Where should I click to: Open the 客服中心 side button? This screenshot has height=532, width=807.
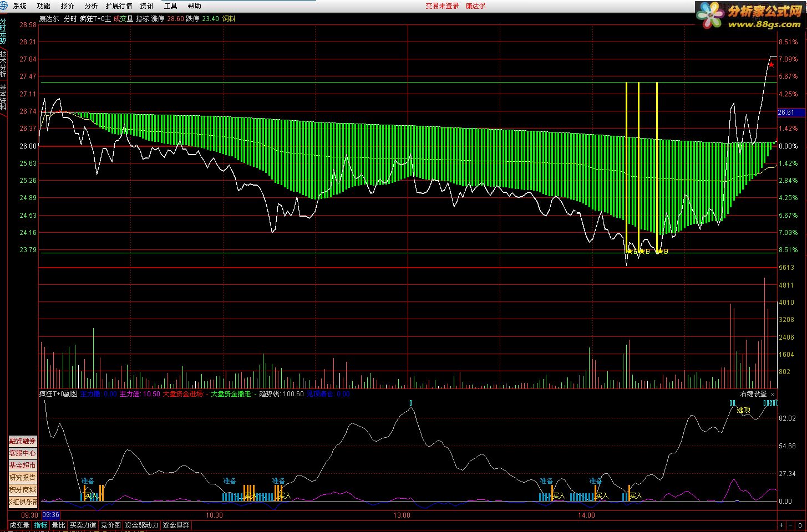[22, 453]
